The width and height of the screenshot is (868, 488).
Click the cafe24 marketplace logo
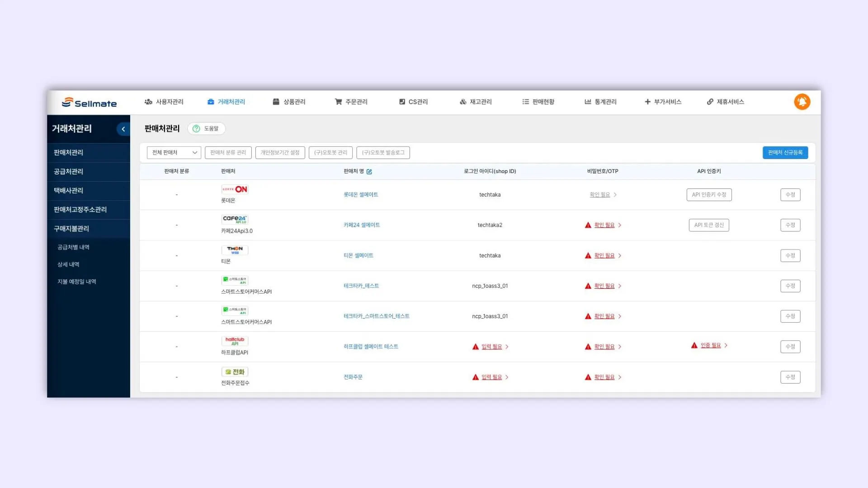[x=235, y=219]
